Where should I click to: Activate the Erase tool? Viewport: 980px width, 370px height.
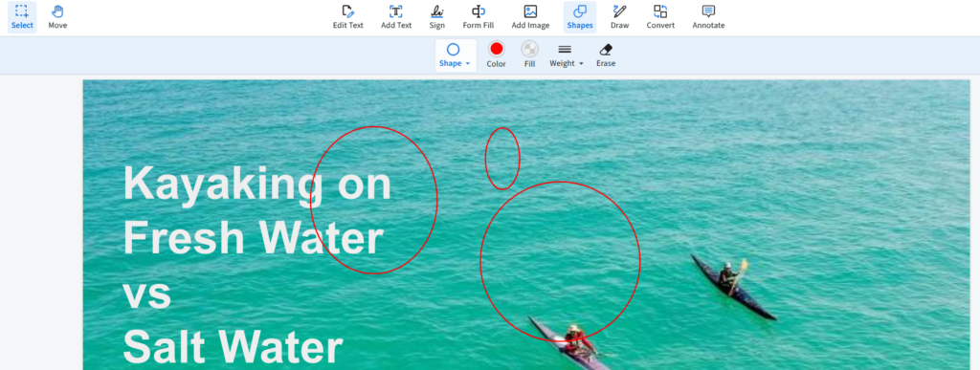click(606, 55)
